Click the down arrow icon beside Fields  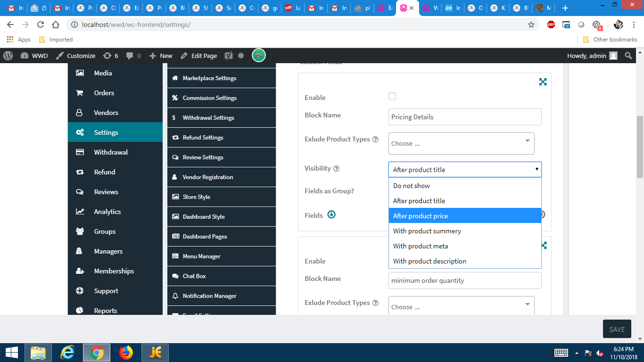click(331, 214)
